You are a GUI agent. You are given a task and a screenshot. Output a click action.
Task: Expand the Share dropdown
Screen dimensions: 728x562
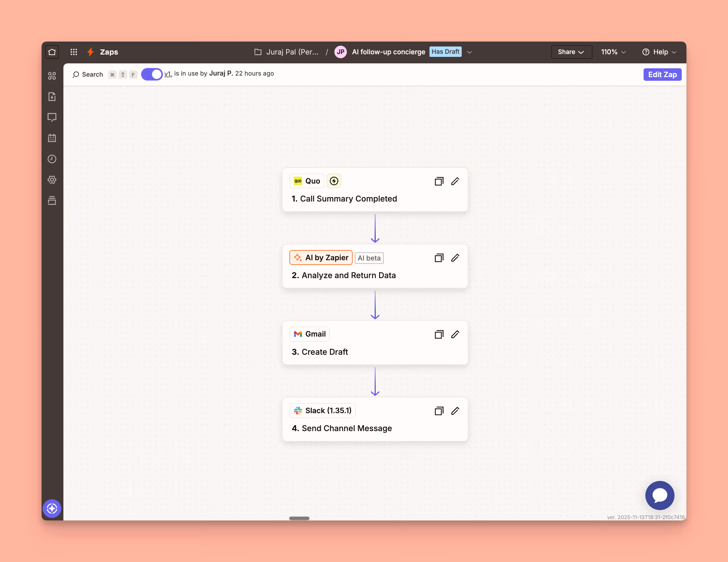coord(571,52)
